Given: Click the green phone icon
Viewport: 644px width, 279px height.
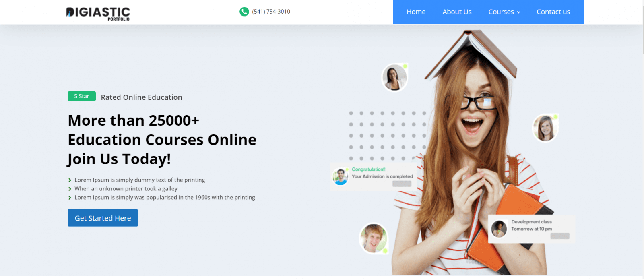Looking at the screenshot, I should 244,12.
